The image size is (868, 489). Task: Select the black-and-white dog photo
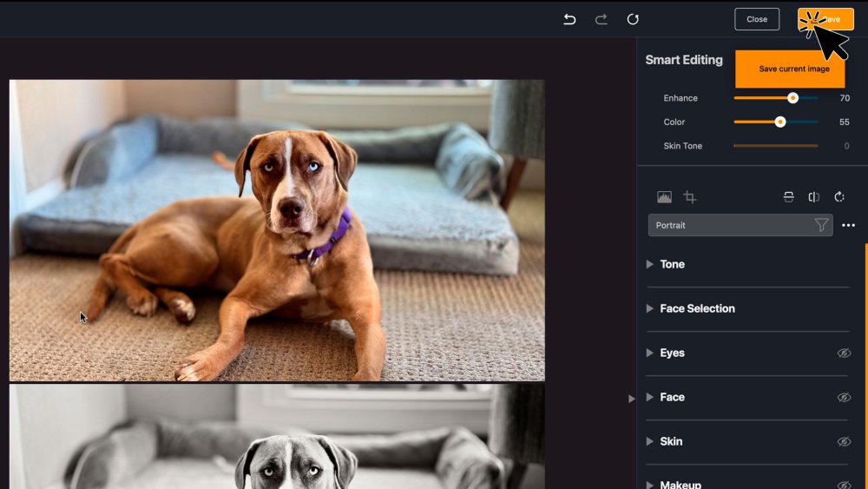277,437
